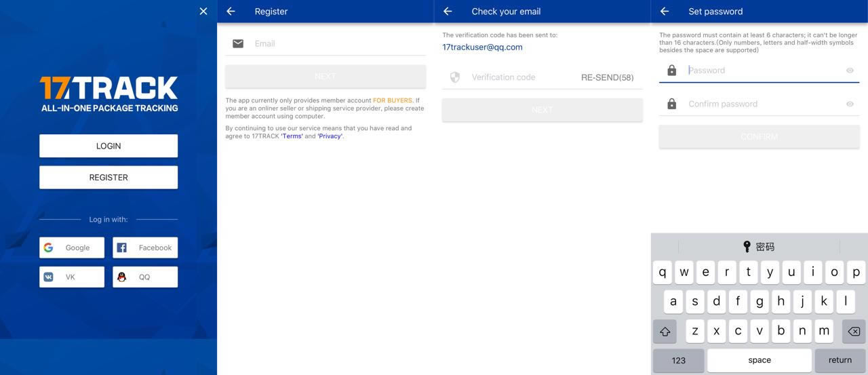Tap back arrow on Set password screen
This screenshot has width=868, height=375.
point(665,12)
